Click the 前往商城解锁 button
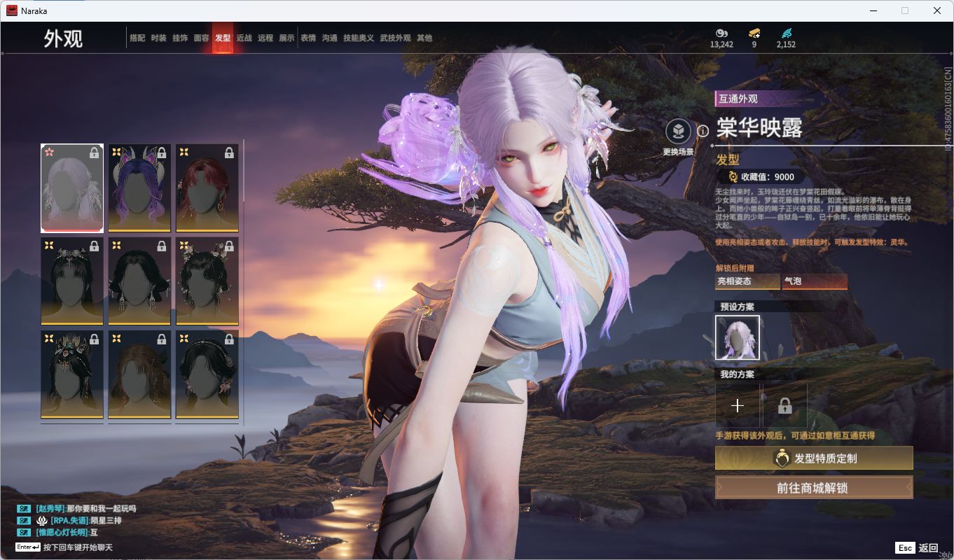The width and height of the screenshot is (954, 560). pos(814,487)
